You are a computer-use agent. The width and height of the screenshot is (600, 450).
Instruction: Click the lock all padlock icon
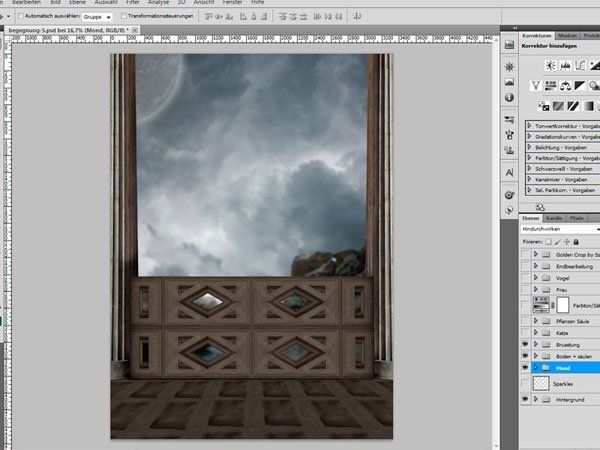point(576,242)
